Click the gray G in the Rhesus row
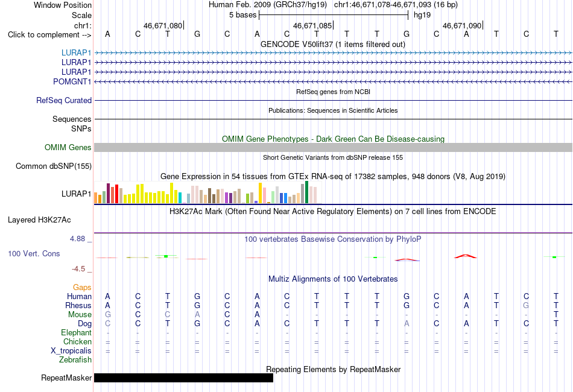Image resolution: width=573 pixels, height=392 pixels. pyautogui.click(x=526, y=305)
